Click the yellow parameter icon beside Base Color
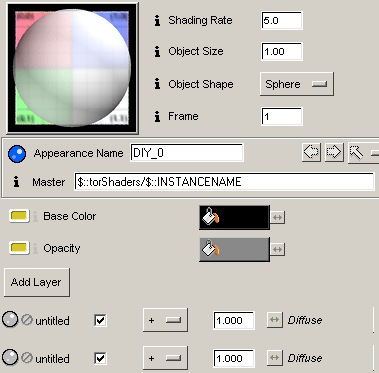 point(19,216)
